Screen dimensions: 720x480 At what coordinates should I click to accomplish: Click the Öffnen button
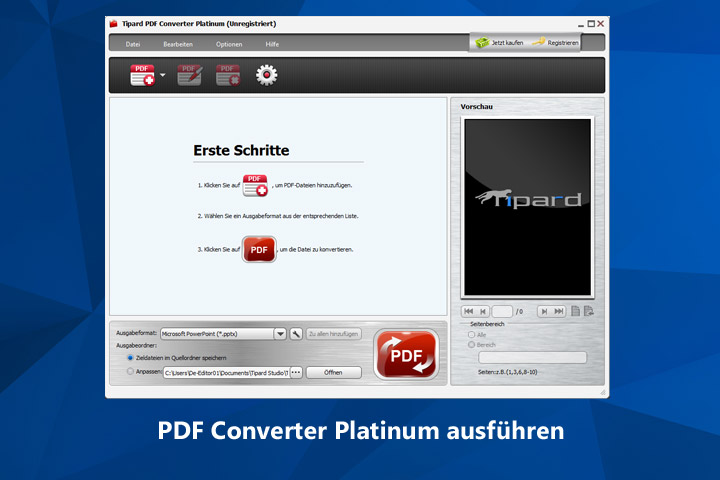pyautogui.click(x=334, y=373)
